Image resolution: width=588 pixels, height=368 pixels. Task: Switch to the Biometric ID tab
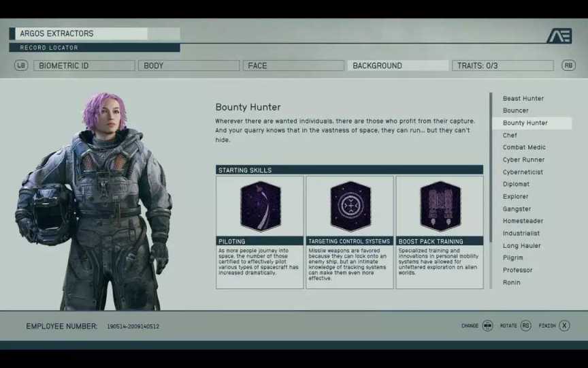(x=84, y=65)
